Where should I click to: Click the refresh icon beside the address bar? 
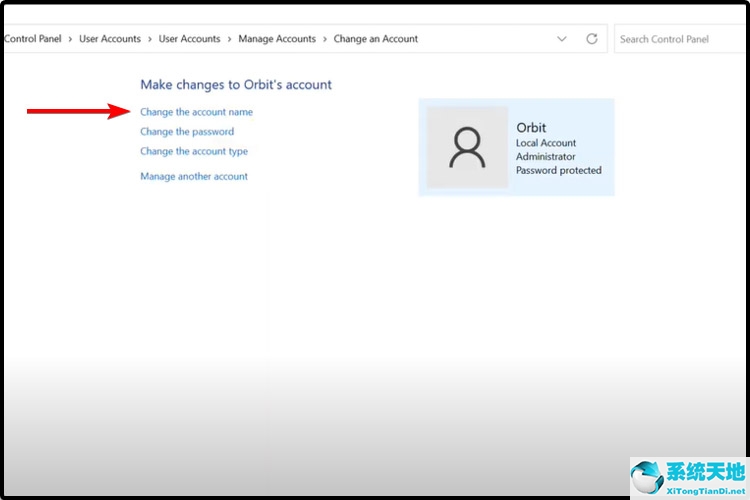pyautogui.click(x=592, y=39)
